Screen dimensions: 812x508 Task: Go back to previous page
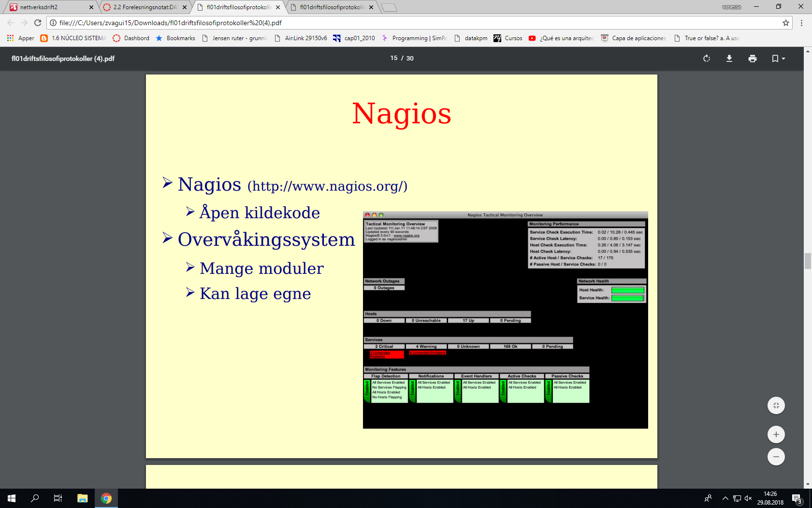[x=11, y=23]
